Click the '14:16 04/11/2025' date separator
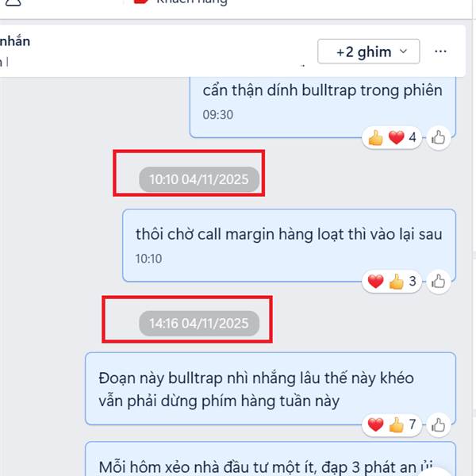The image size is (476, 476). pos(199,324)
